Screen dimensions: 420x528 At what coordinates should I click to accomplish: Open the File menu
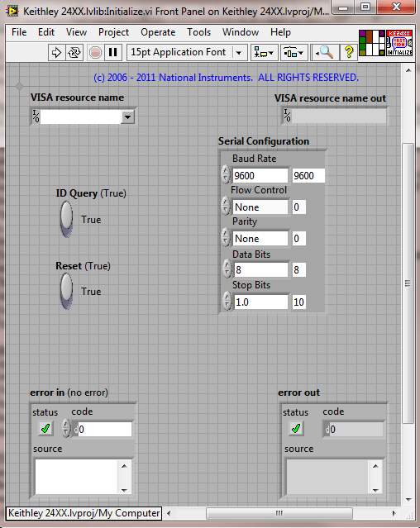coord(19,32)
